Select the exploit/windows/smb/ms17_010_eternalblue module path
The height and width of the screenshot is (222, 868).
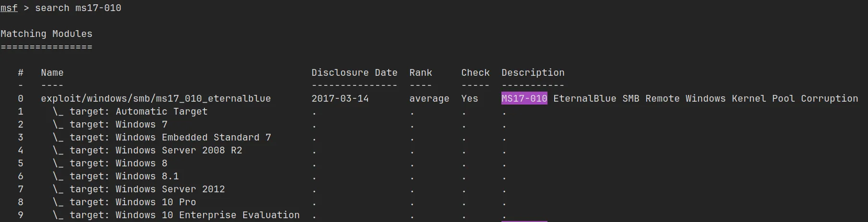coord(155,99)
